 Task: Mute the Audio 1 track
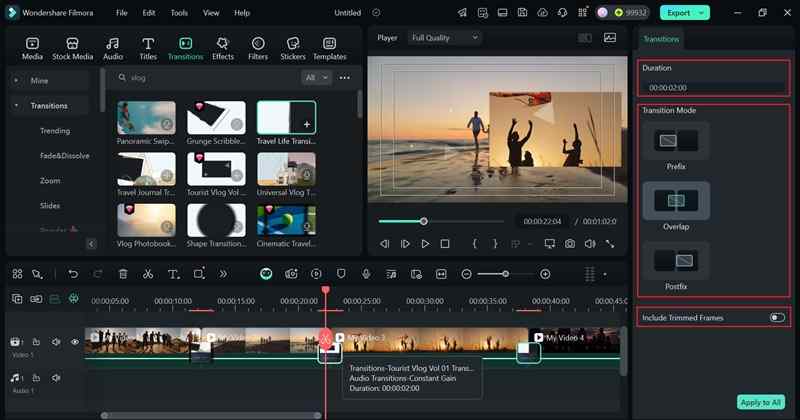56,378
